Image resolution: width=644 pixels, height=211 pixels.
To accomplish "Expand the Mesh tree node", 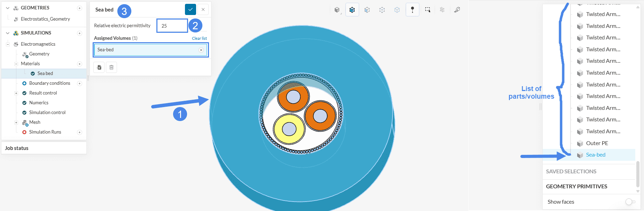I will (x=16, y=122).
